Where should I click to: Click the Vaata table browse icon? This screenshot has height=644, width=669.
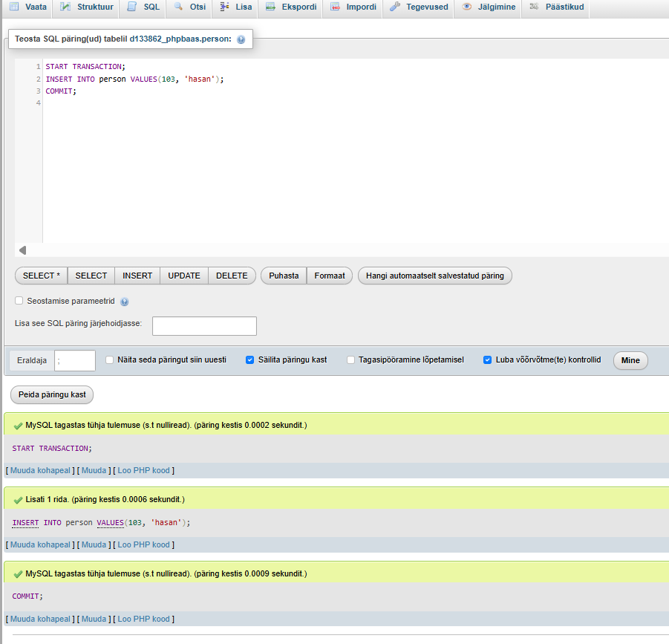[x=14, y=7]
